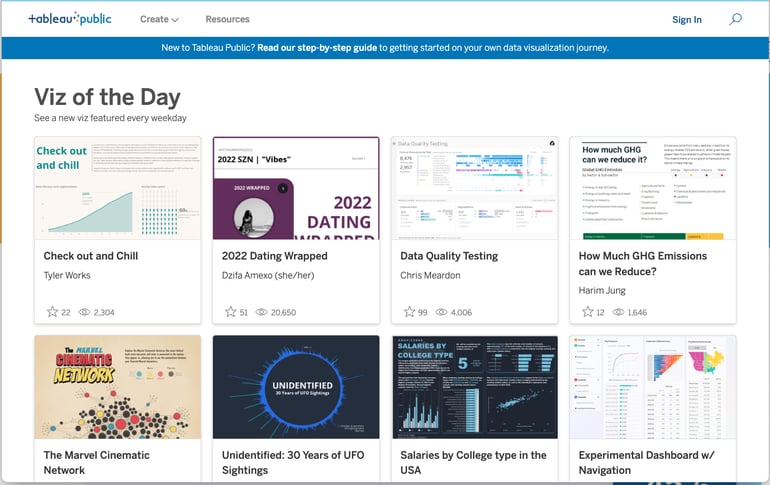Image resolution: width=770 pixels, height=485 pixels.
Task: Click views eye icon on GHG Emissions card
Action: coord(618,312)
